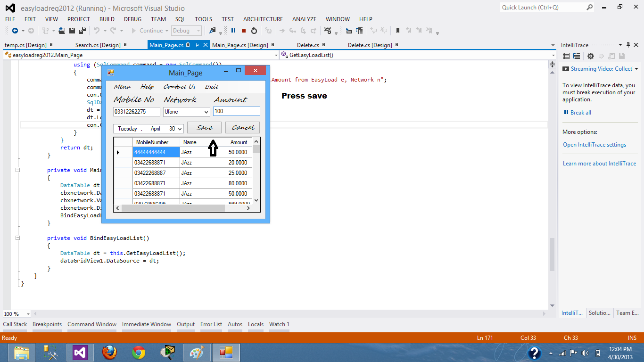Switch to the Search.cs [Design] tab
Image resolution: width=644 pixels, height=362 pixels.
[x=98, y=45]
